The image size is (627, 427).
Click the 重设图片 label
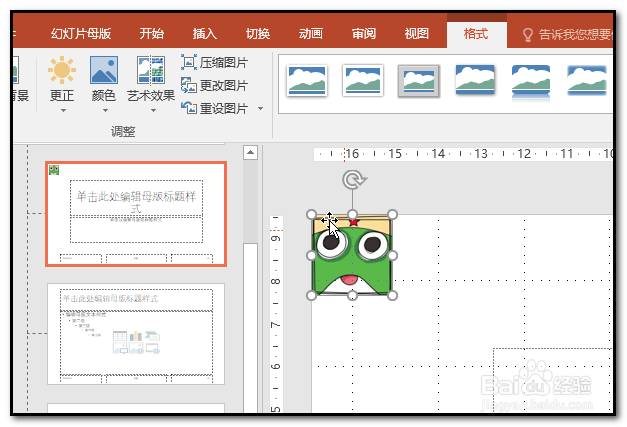click(x=224, y=108)
